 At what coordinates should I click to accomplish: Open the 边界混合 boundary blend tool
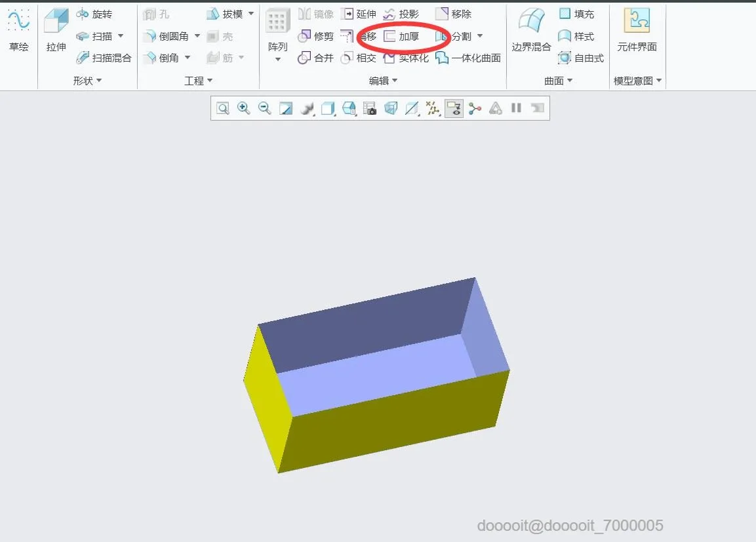[x=531, y=30]
